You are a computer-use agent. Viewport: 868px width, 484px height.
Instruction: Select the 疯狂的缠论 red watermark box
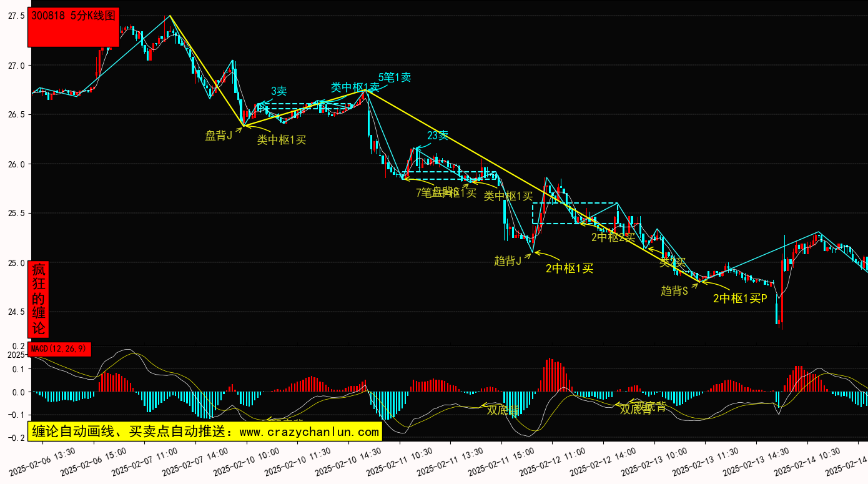(x=38, y=299)
